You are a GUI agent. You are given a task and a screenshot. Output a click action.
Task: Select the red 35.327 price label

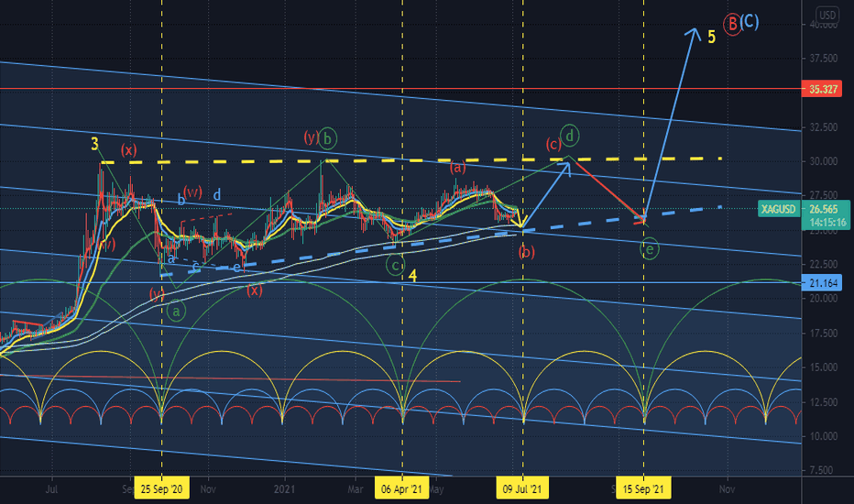[x=823, y=89]
